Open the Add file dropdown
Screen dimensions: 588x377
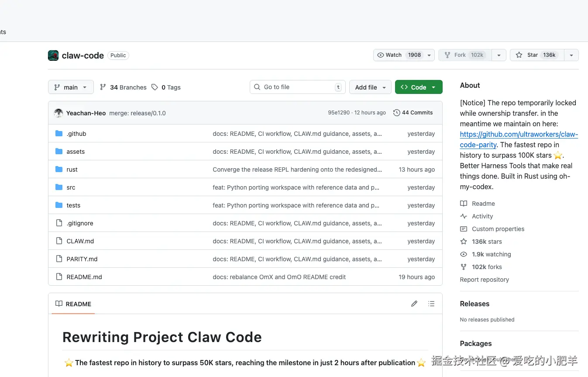pos(370,87)
